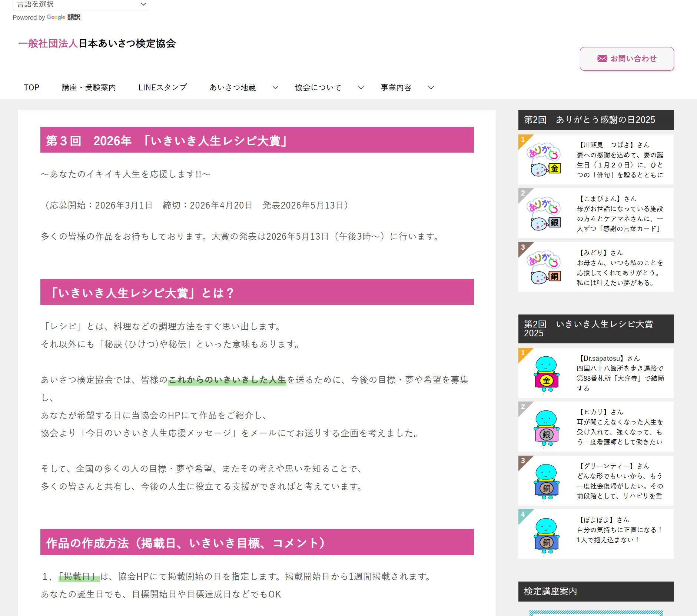Click the medal character for ぽよぽよ
Image resolution: width=697 pixels, height=616 pixels.
pos(546,535)
